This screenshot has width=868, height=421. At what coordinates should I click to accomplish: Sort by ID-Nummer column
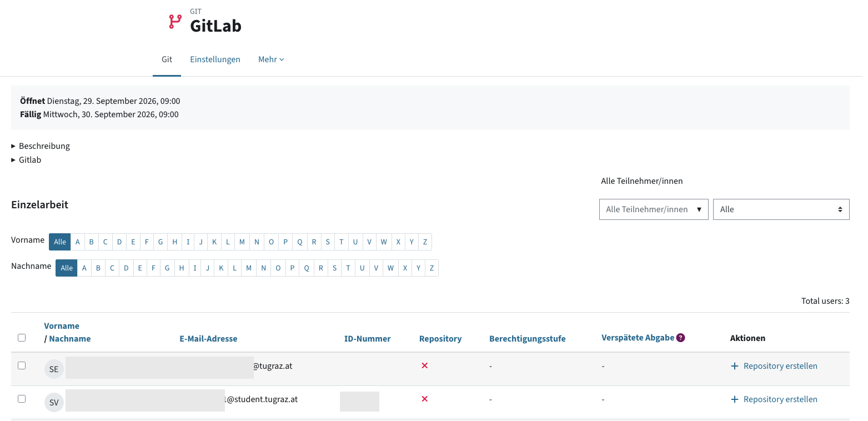click(368, 339)
